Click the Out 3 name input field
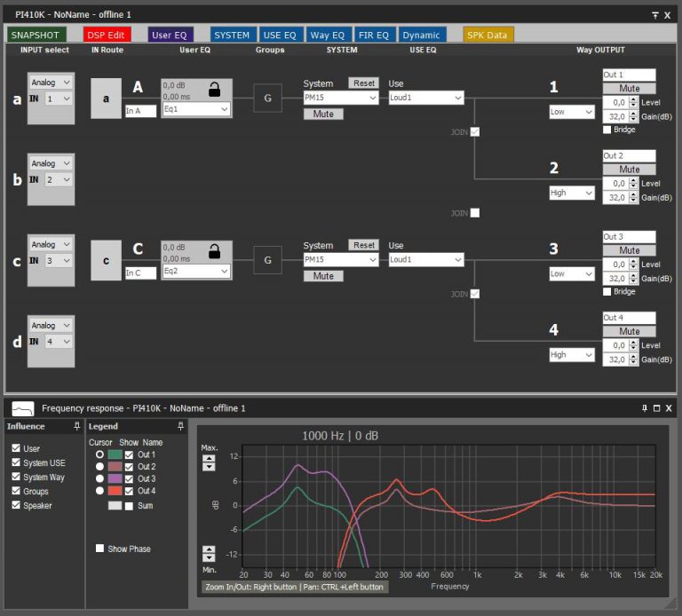Viewport: 682px width, 616px height. click(x=629, y=237)
